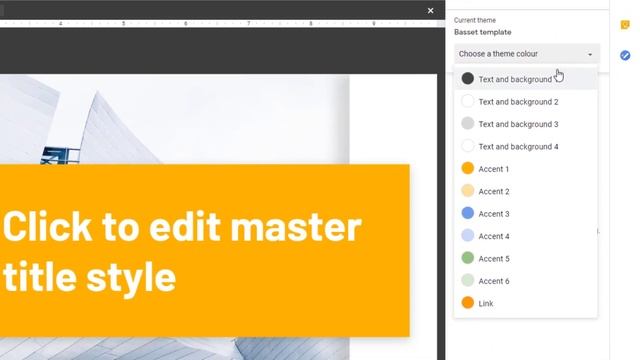Choose Accent 3 theme colour
640x360 pixels.
[x=526, y=214]
